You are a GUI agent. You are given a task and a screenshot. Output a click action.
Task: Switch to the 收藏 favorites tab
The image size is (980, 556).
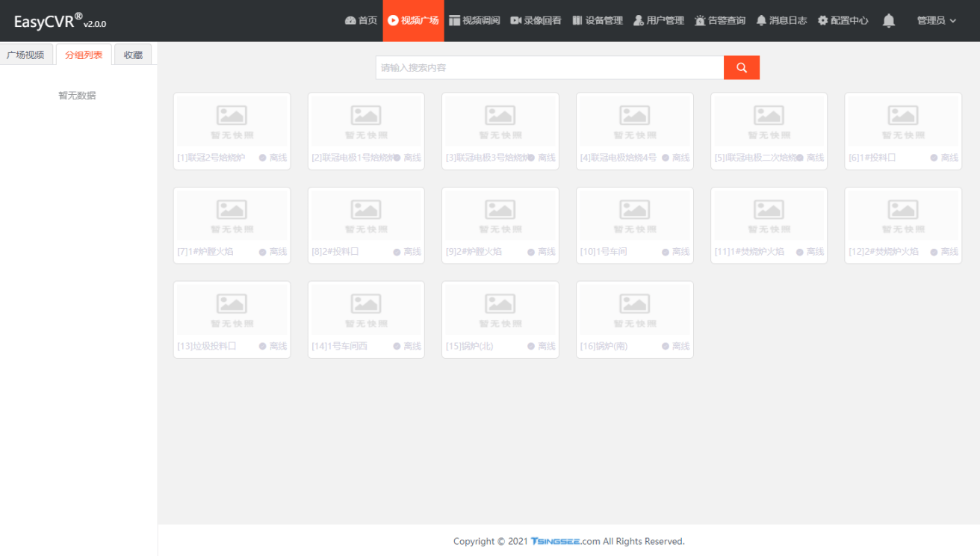133,55
